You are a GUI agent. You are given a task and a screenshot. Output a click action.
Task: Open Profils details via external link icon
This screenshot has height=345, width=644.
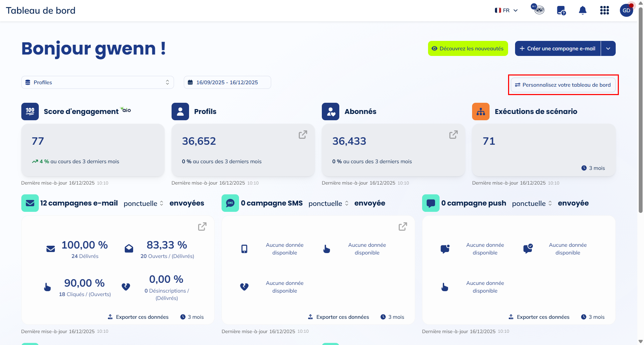[303, 134]
